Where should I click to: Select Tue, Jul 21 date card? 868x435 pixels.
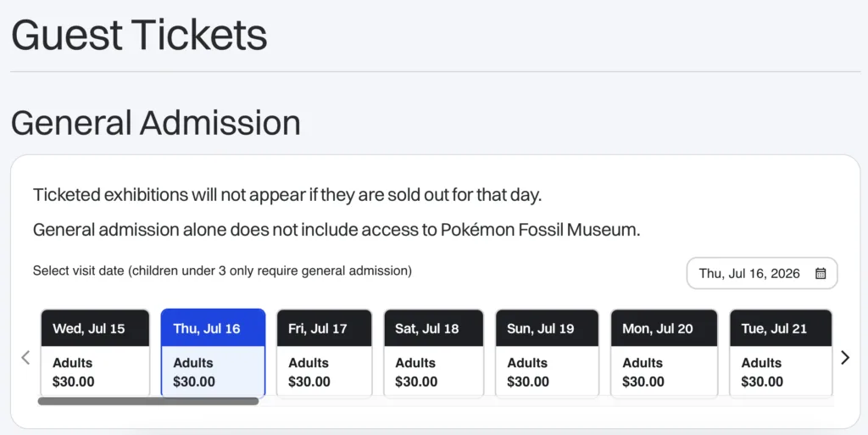(x=781, y=353)
